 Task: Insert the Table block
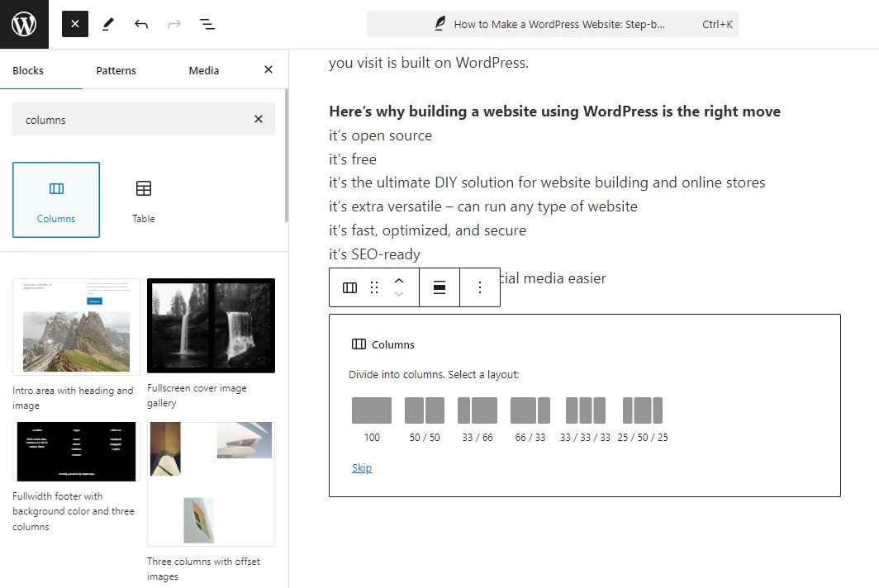click(x=144, y=200)
